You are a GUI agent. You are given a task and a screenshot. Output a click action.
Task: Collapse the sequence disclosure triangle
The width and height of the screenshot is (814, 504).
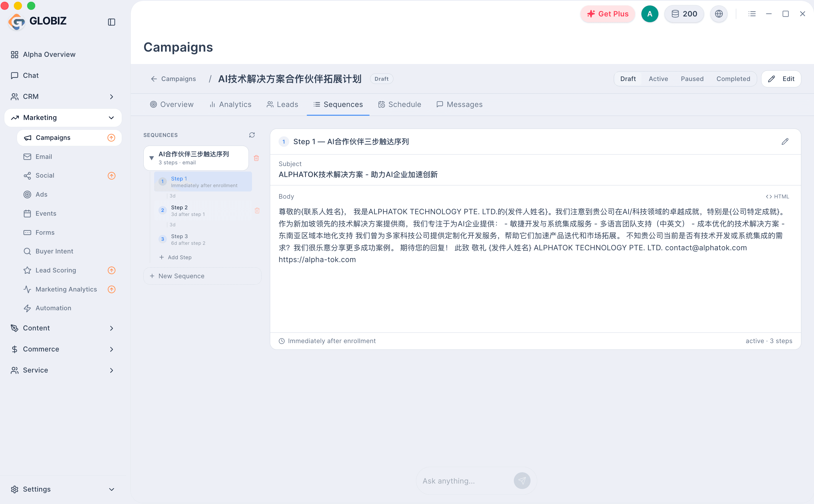pyautogui.click(x=152, y=158)
